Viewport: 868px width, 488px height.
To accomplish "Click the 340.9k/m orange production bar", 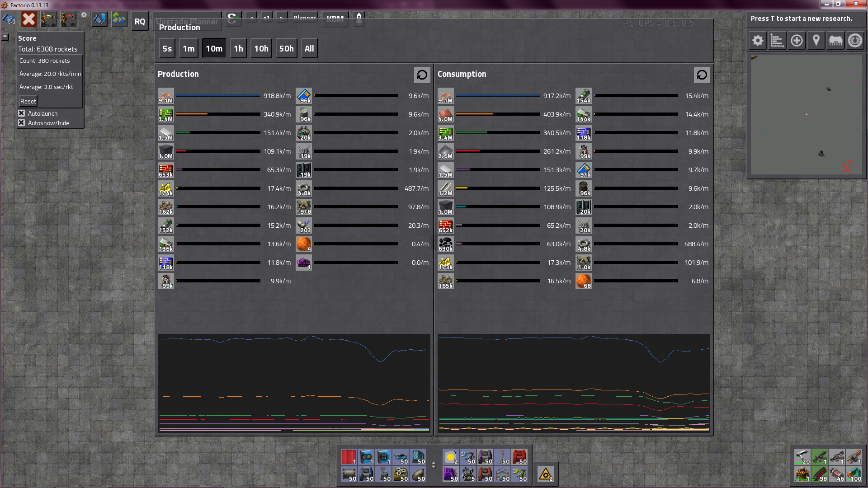I will point(218,114).
